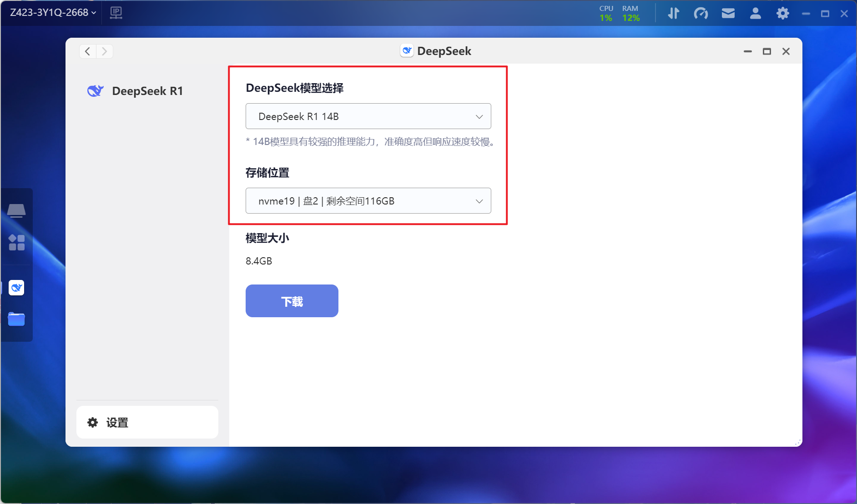Close the DeepSeek window
857x504 pixels.
coord(786,51)
